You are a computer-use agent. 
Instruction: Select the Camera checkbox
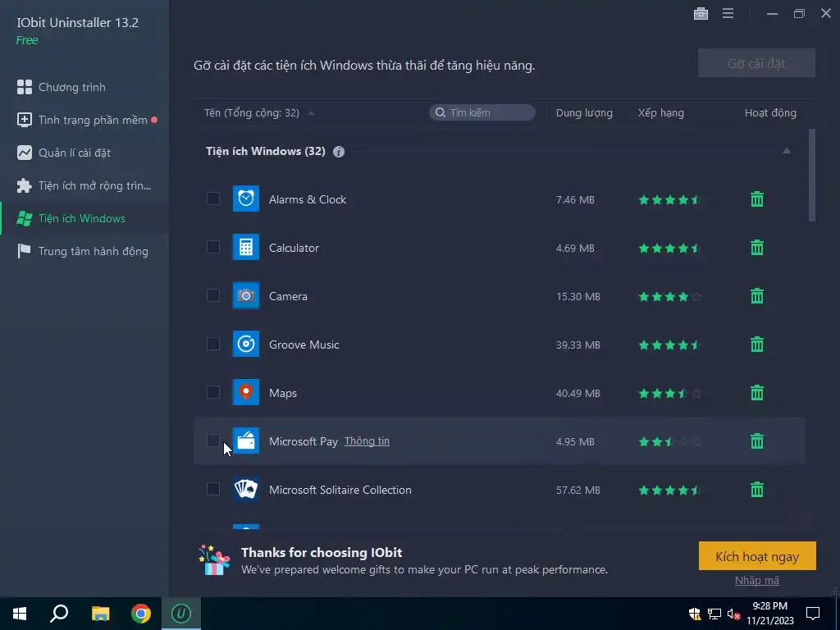pos(213,295)
